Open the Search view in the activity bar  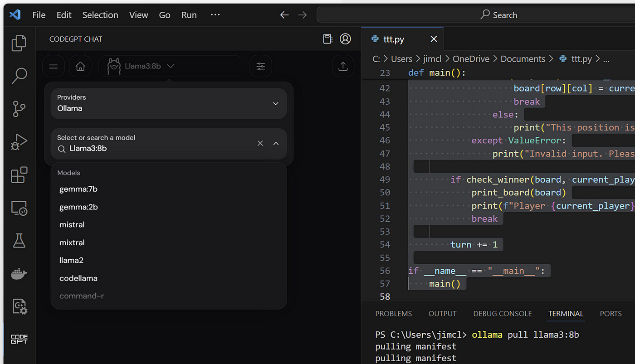(19, 76)
